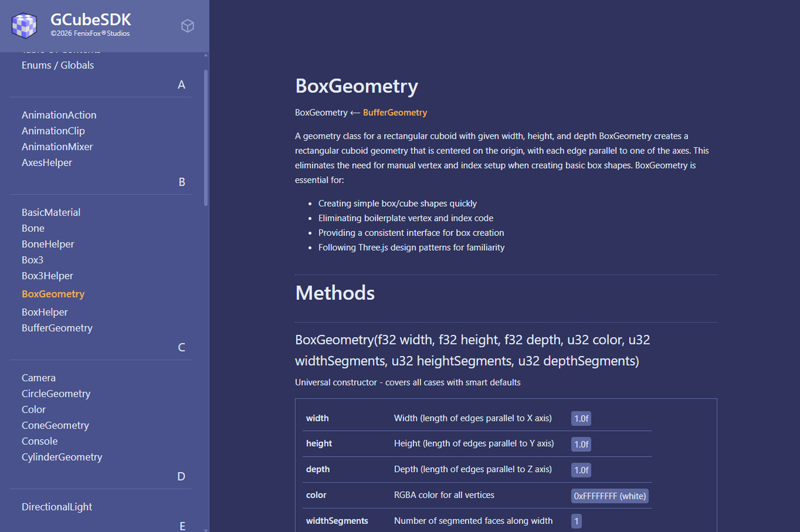
Task: Click the sidebar vertical scrollbar thumb
Action: [206, 137]
